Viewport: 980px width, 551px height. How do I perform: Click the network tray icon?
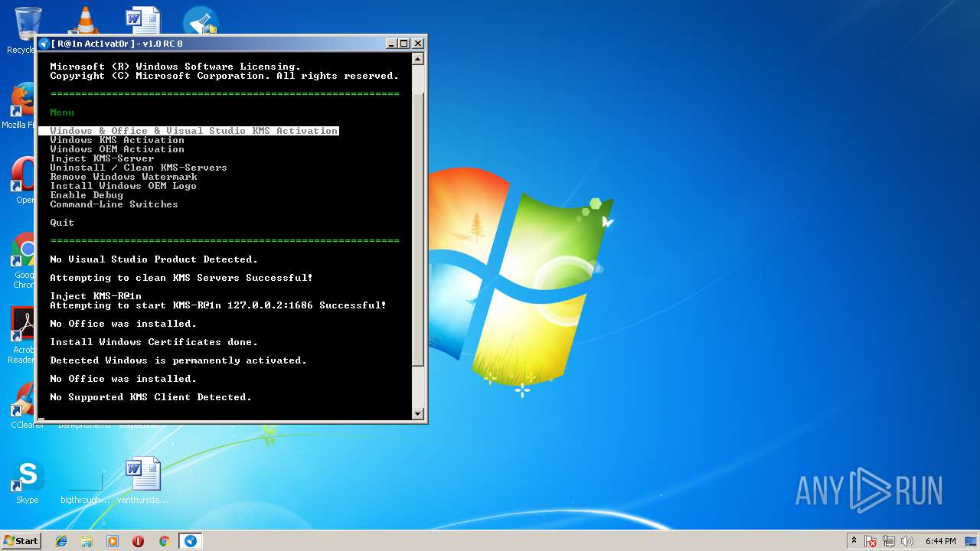(889, 541)
